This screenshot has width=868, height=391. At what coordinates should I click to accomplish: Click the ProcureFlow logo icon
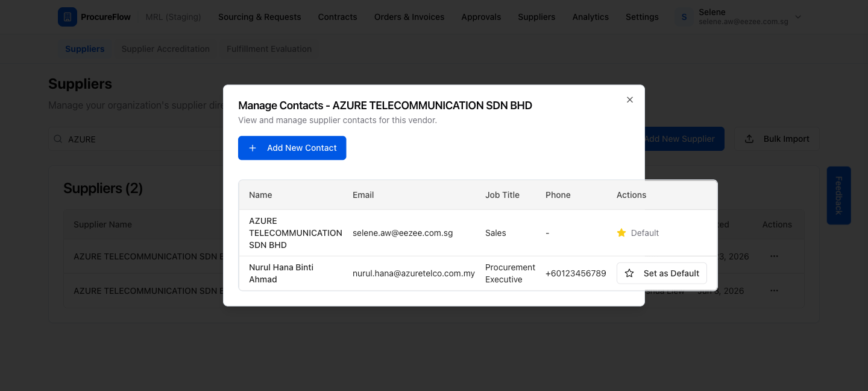[x=68, y=17]
